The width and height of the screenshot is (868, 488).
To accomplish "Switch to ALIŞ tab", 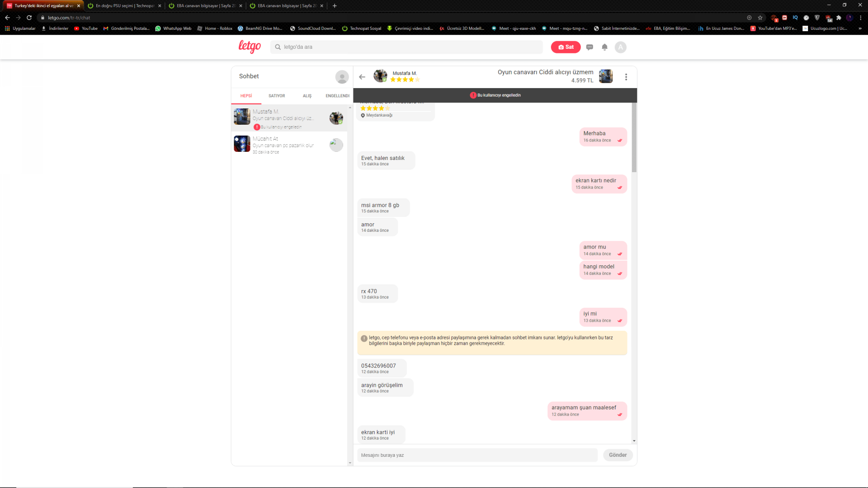I will (x=307, y=96).
